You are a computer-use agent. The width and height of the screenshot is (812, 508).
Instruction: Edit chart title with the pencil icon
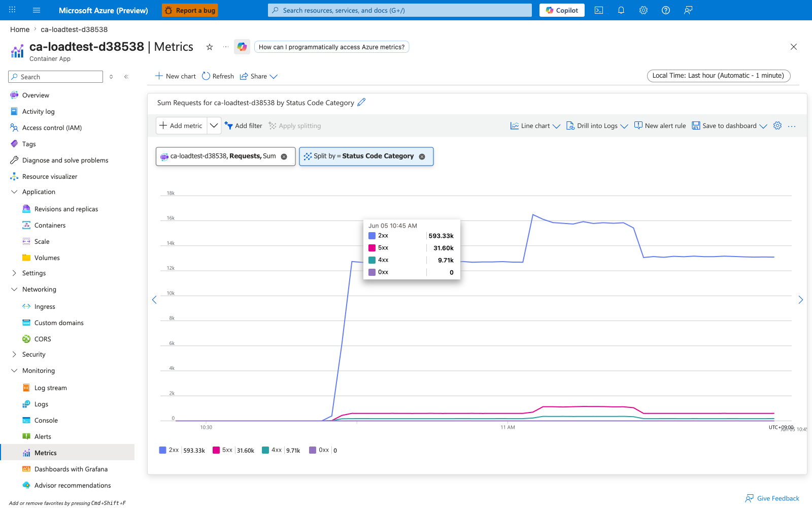[x=361, y=102]
